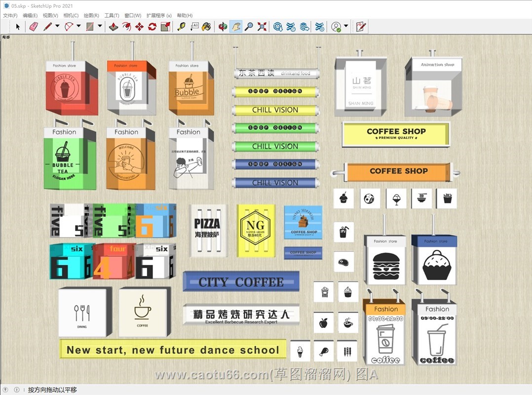Select the Rotate tool

click(x=152, y=27)
